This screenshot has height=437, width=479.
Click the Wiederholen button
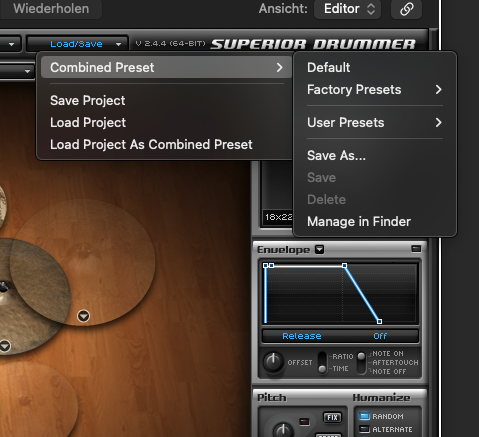pyautogui.click(x=51, y=9)
